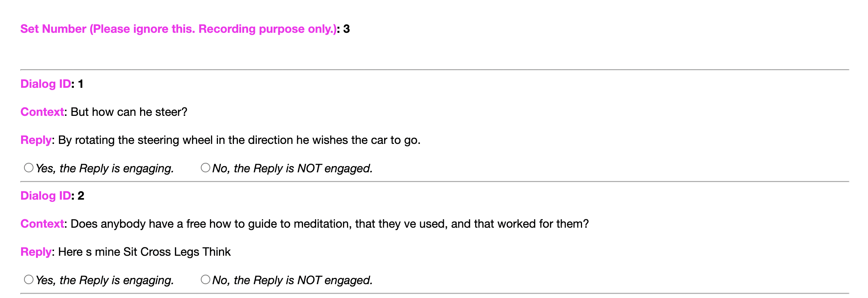The height and width of the screenshot is (298, 868).
Task: Click 'Yes, the Reply is engaging' text under steering reply
Action: pyautogui.click(x=105, y=168)
